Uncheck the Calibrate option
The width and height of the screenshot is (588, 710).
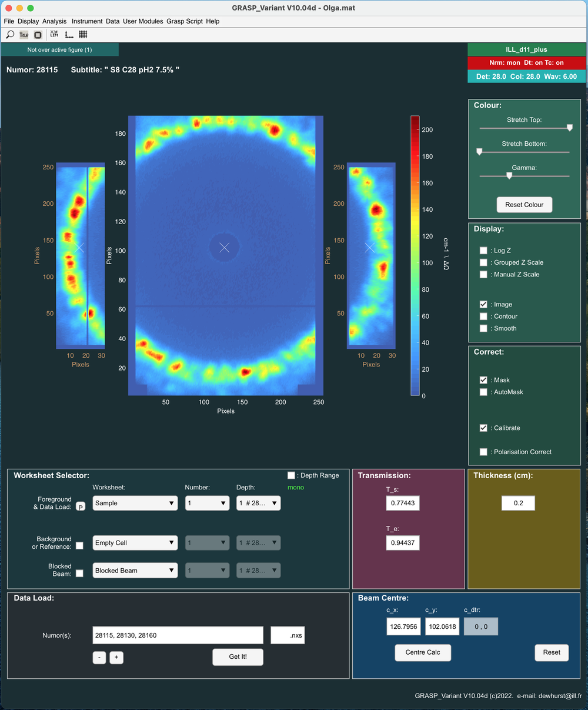[483, 428]
